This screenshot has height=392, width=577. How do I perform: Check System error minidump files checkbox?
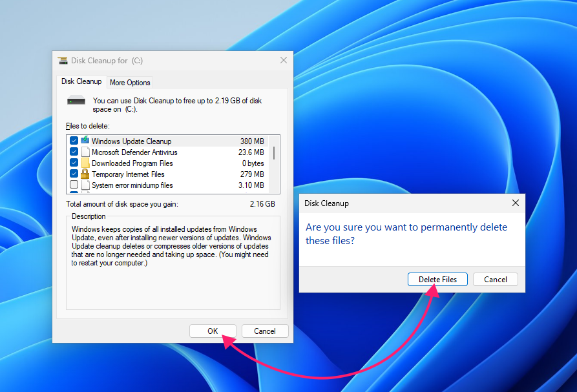coord(74,185)
